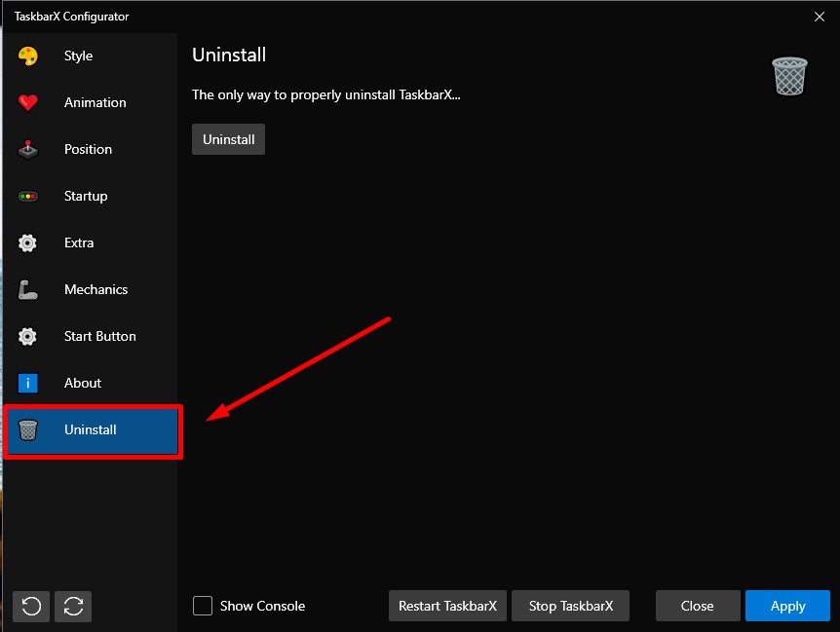Click the large trash can image
The width and height of the screenshot is (840, 632).
click(789, 76)
